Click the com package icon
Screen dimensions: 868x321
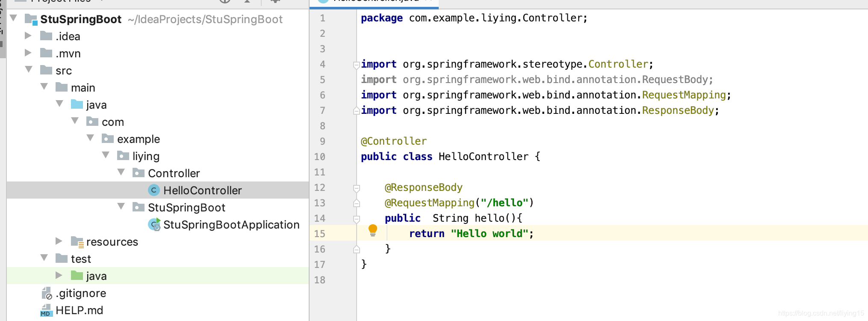coord(92,121)
